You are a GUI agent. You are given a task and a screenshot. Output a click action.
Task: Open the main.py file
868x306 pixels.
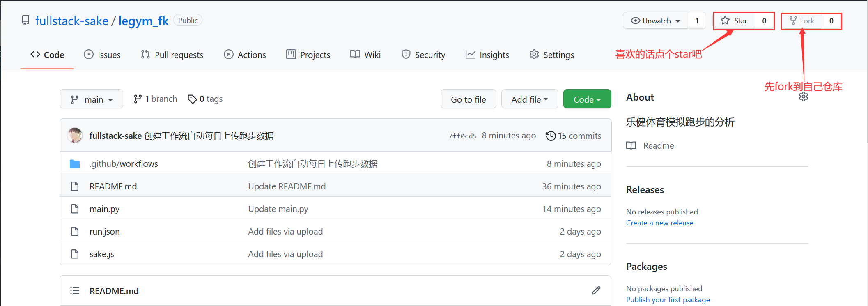coord(105,209)
